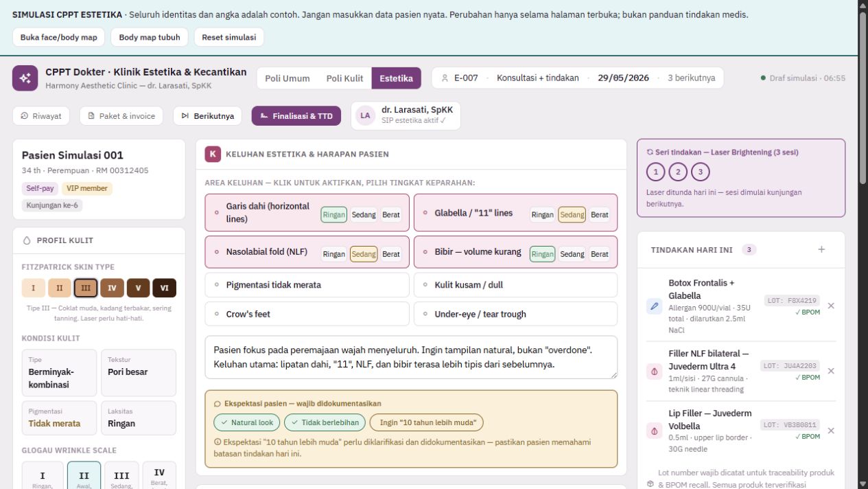Set Nasolabial fold severity to Ringan
The image size is (868, 489).
pyautogui.click(x=334, y=254)
